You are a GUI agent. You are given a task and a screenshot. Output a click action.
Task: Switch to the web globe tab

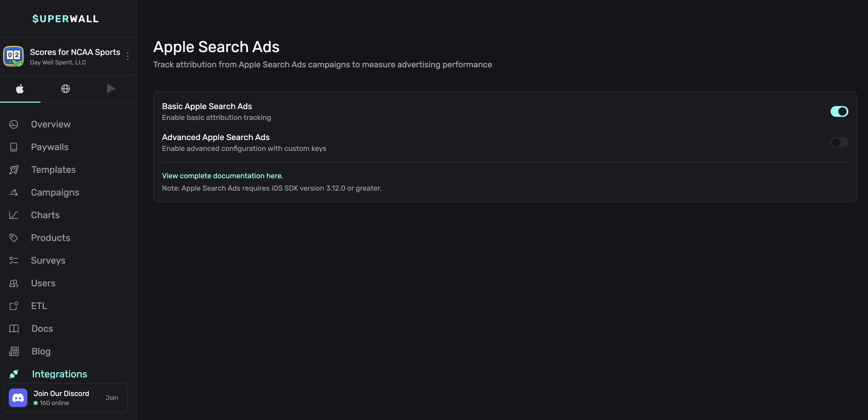pyautogui.click(x=65, y=89)
